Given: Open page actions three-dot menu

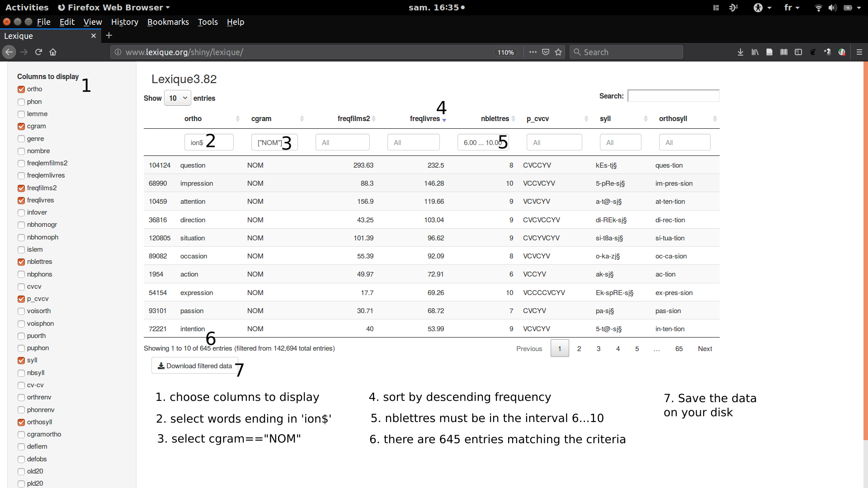Looking at the screenshot, I should coord(533,52).
